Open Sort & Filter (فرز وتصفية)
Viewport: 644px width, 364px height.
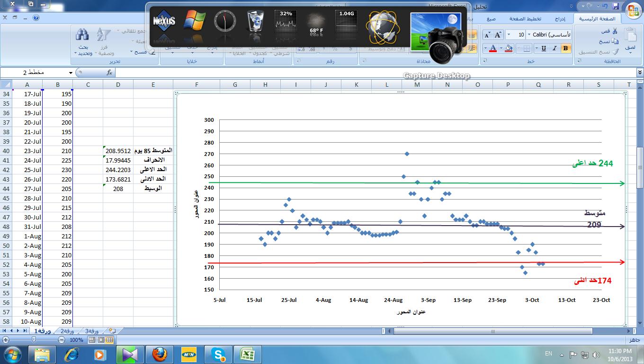coord(104,42)
